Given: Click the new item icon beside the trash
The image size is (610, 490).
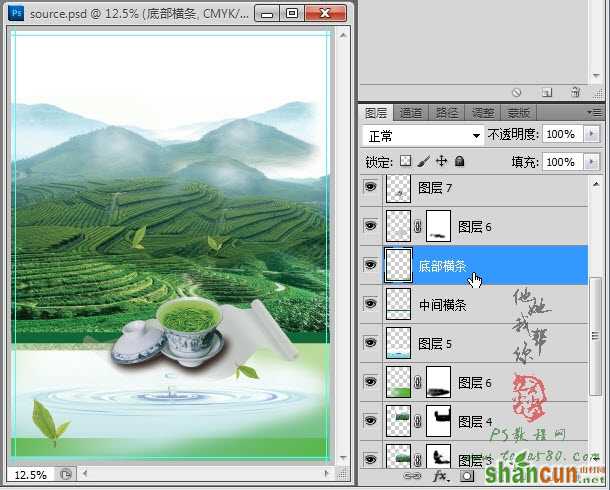Looking at the screenshot, I should coord(547,93).
